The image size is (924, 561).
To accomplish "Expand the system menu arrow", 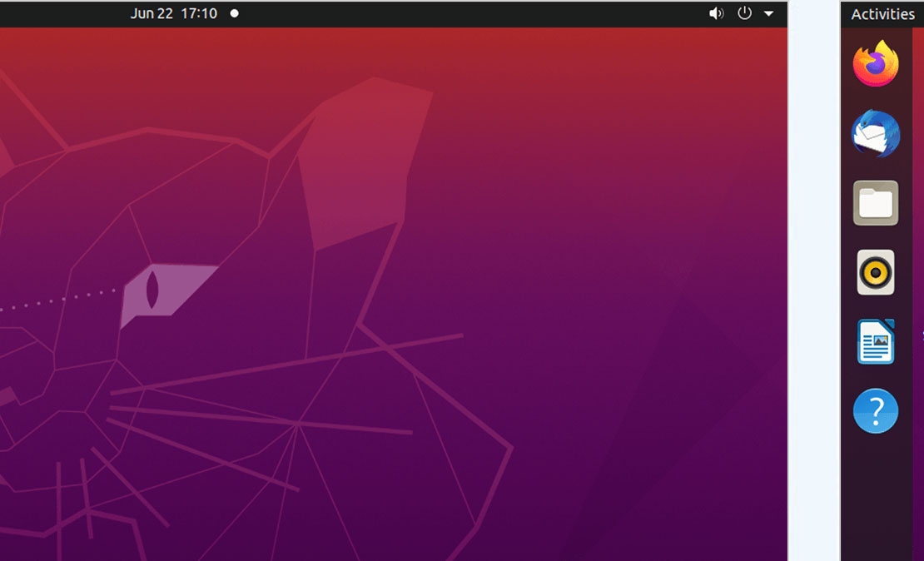I will click(769, 13).
